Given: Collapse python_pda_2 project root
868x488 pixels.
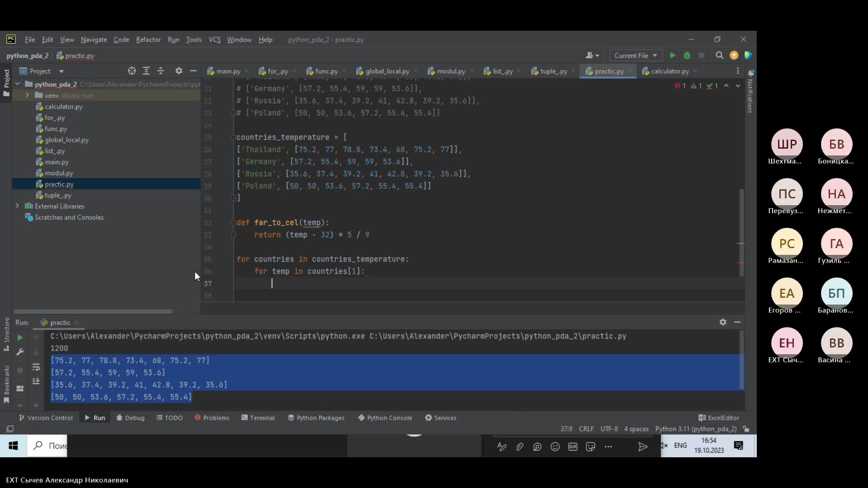Looking at the screenshot, I should click(x=18, y=84).
